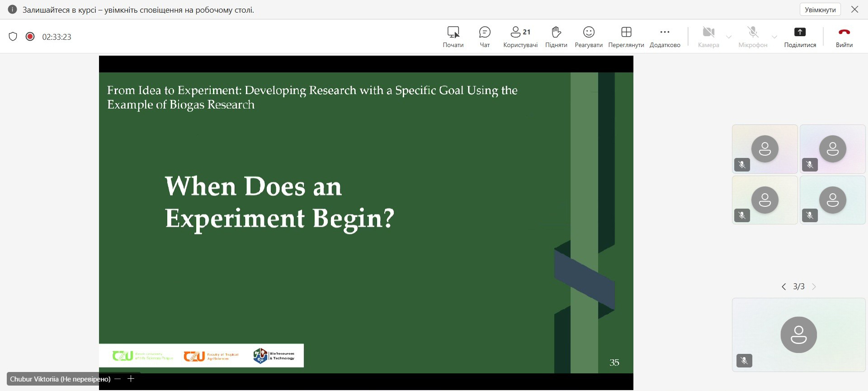Show the Користувачі participants list

pos(520,37)
